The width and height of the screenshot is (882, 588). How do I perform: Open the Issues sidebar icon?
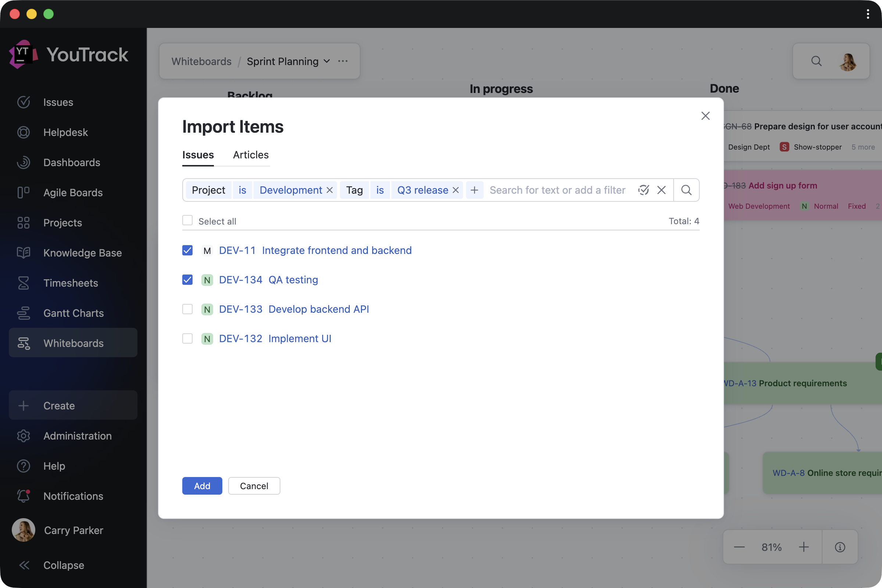23,102
